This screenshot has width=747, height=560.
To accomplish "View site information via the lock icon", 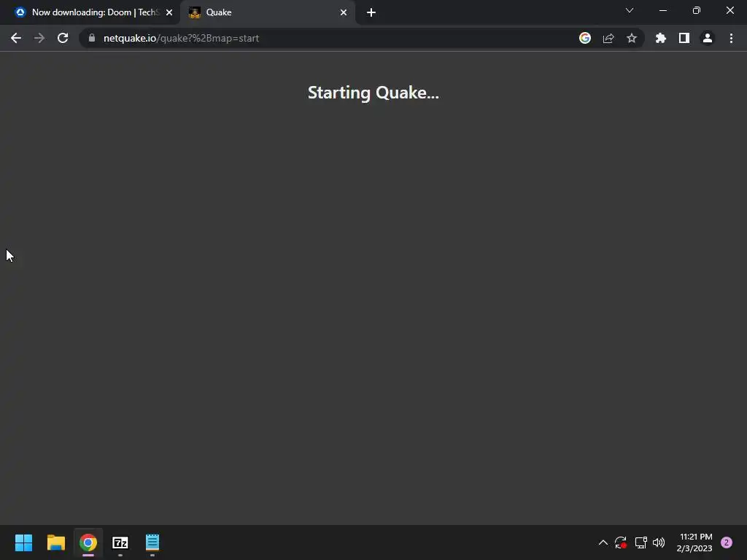I will (x=92, y=38).
